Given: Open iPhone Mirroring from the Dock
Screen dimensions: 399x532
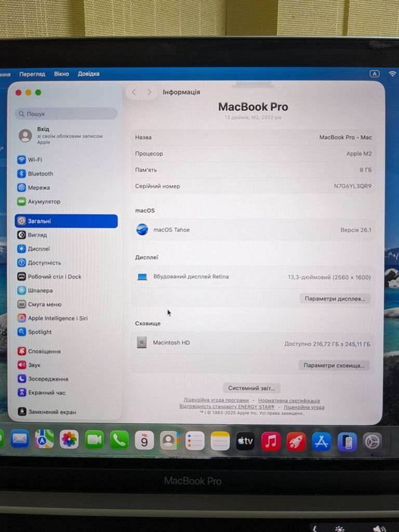Looking at the screenshot, I should point(347,442).
